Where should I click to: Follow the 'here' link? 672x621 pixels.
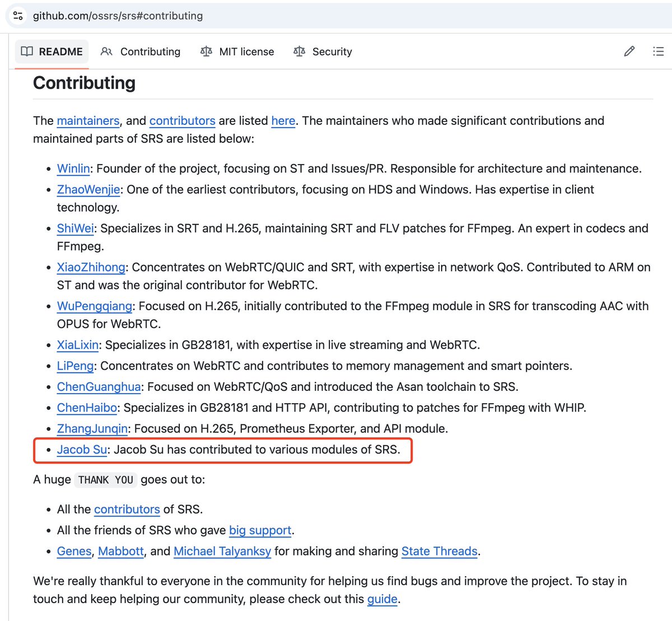283,121
